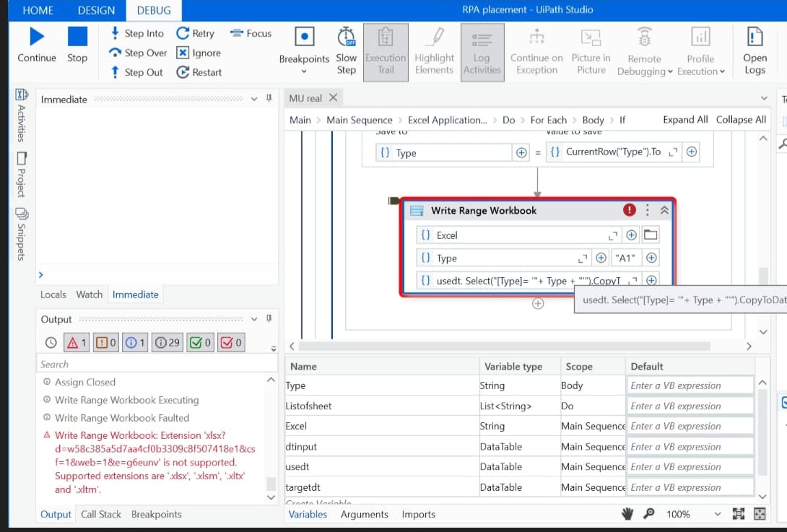The width and height of the screenshot is (787, 532).
Task: Toggle the overview icon beside fit to screen
Action: tap(760, 513)
